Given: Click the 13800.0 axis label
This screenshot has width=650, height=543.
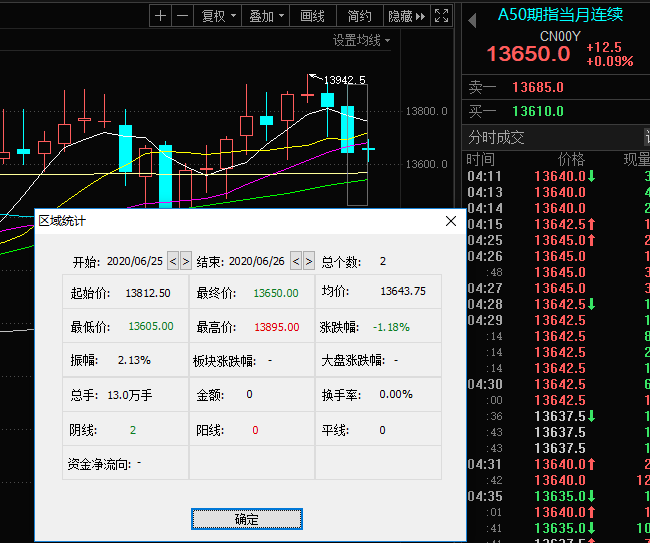Looking at the screenshot, I should point(427,111).
